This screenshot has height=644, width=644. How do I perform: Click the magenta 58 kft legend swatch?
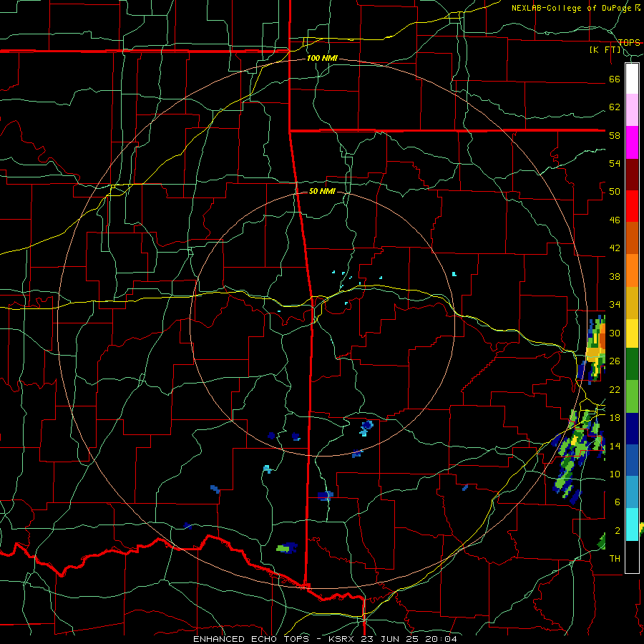(x=632, y=142)
